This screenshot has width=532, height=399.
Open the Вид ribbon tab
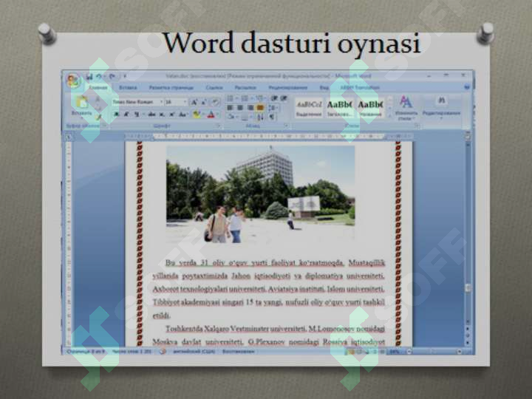click(x=324, y=87)
